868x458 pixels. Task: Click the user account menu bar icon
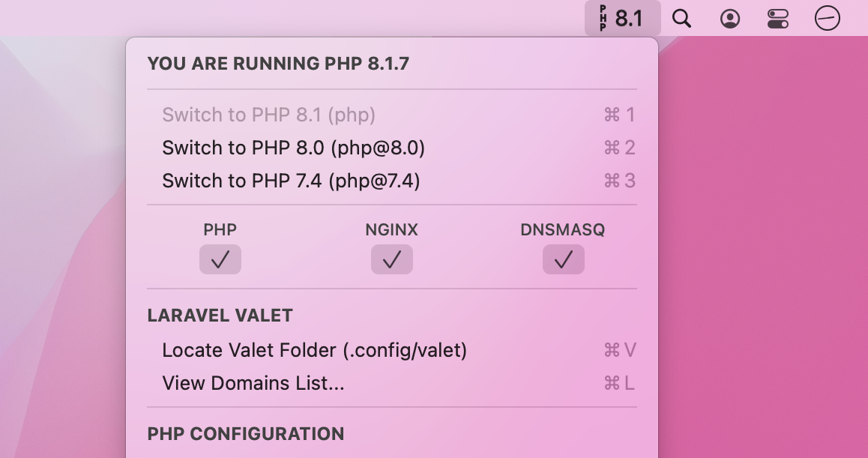(729, 19)
